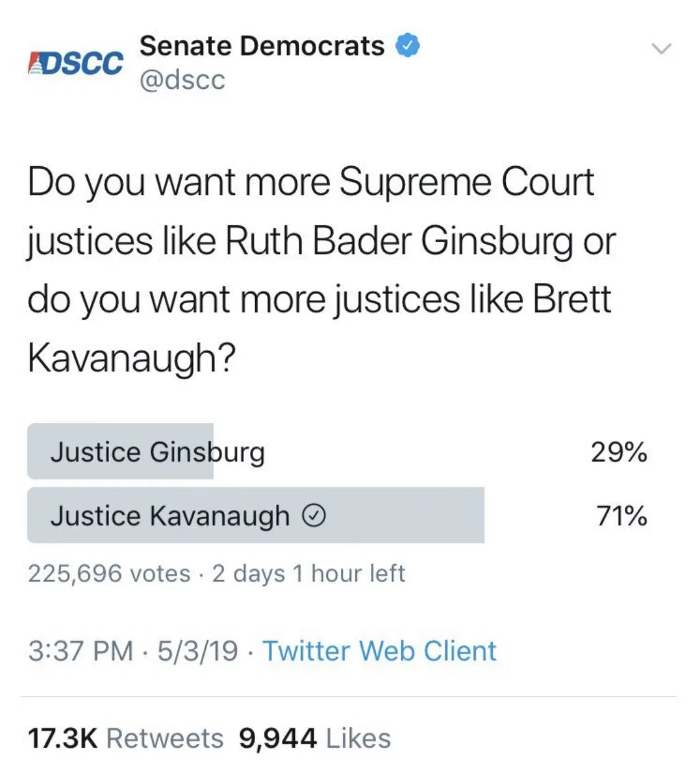Viewport: 700px width, 767px height.
Task: View the 9,944 Likes list
Action: click(314, 738)
